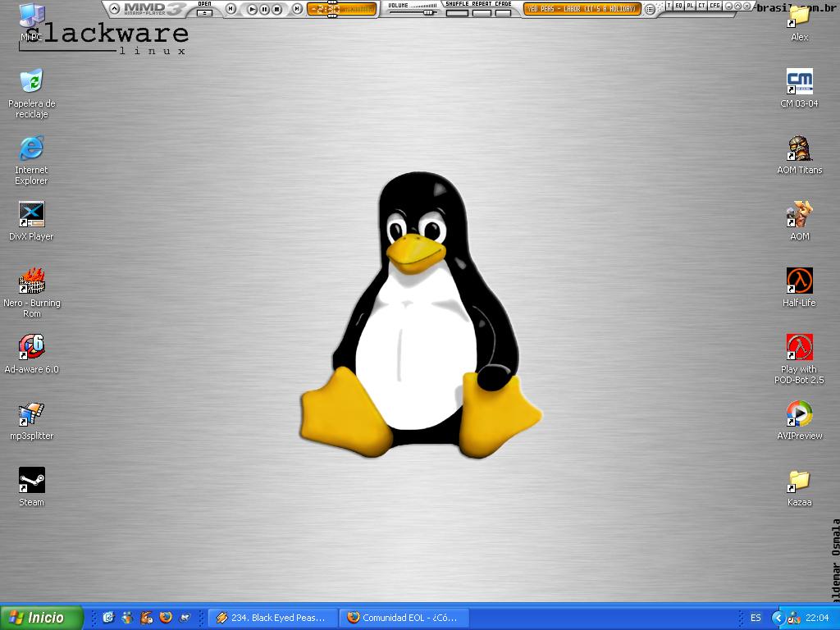Expand hidden system tray icons arrow

778,618
